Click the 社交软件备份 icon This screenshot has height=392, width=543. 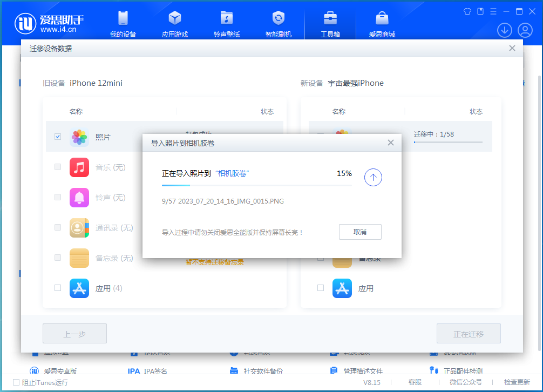click(x=234, y=370)
